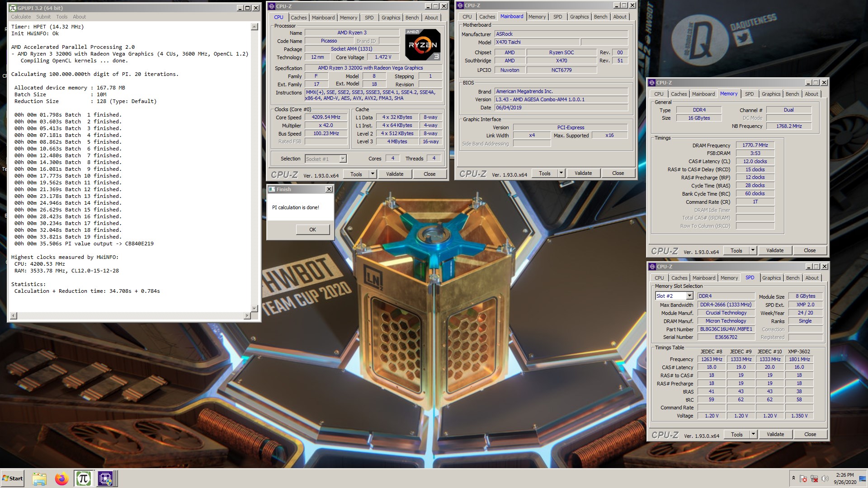This screenshot has height=488, width=868.
Task: Click Validate in CPU-Z SPD window
Action: point(775,434)
